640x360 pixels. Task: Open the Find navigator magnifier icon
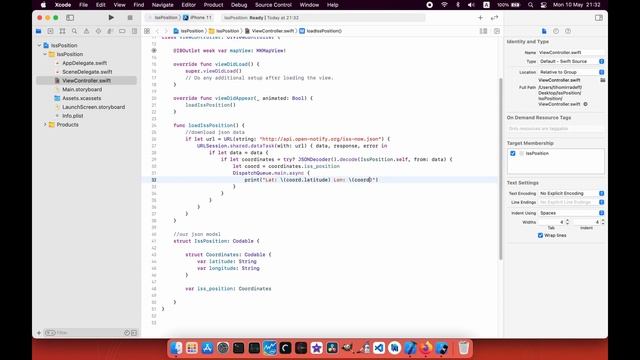74,31
